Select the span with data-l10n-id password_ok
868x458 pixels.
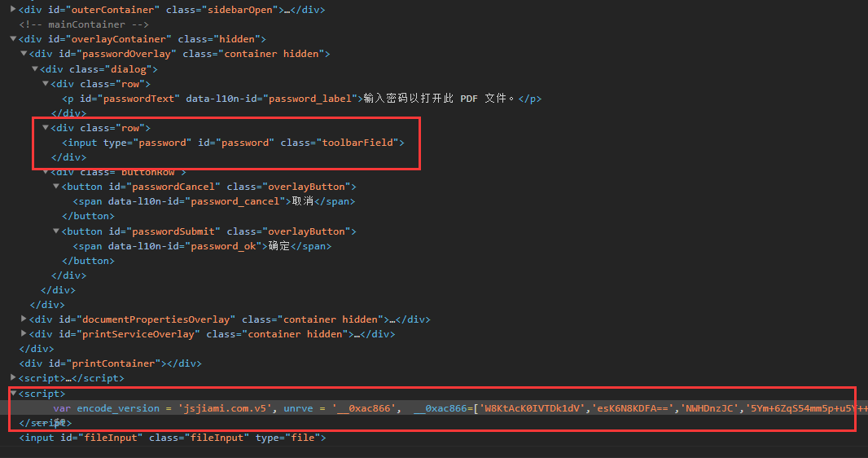(202, 246)
